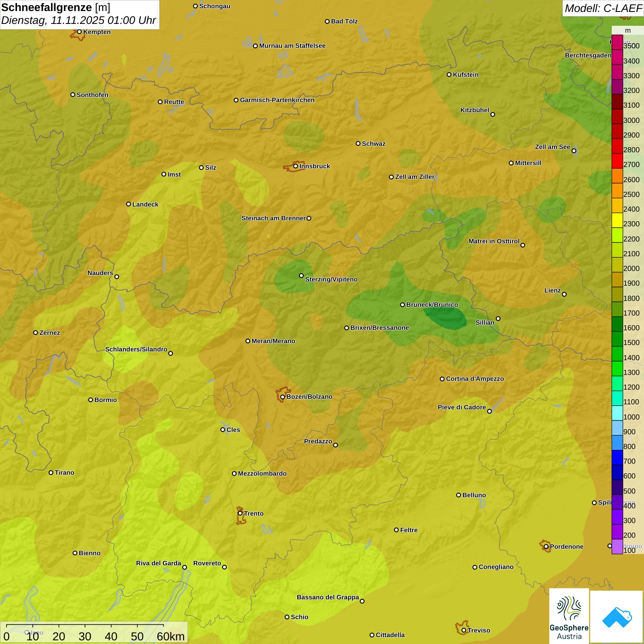The width and height of the screenshot is (644, 644).
Task: Click the 'Schlanders/Silandro' label
Action: coord(136,349)
